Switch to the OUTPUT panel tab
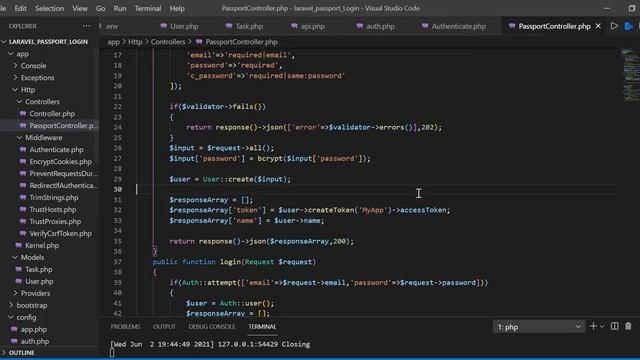Viewport: 640px width, 360px height. point(164,327)
